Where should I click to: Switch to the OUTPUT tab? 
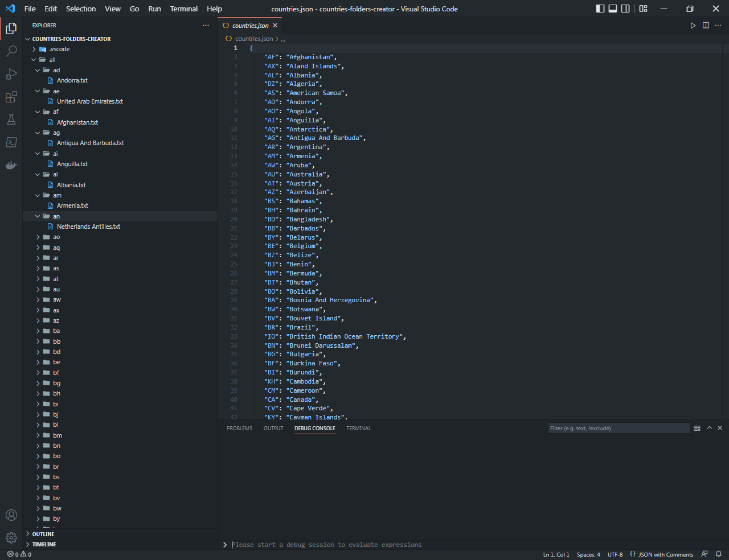[x=273, y=428]
